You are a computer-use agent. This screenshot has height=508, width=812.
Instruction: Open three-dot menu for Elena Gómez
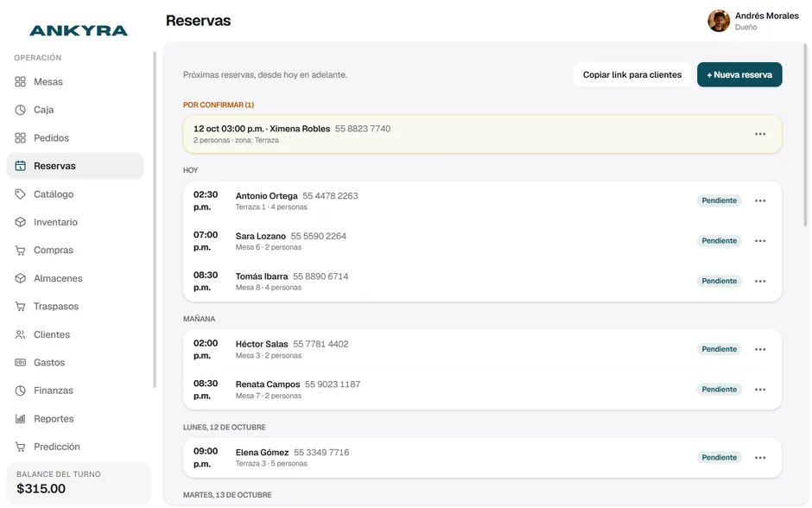point(760,458)
